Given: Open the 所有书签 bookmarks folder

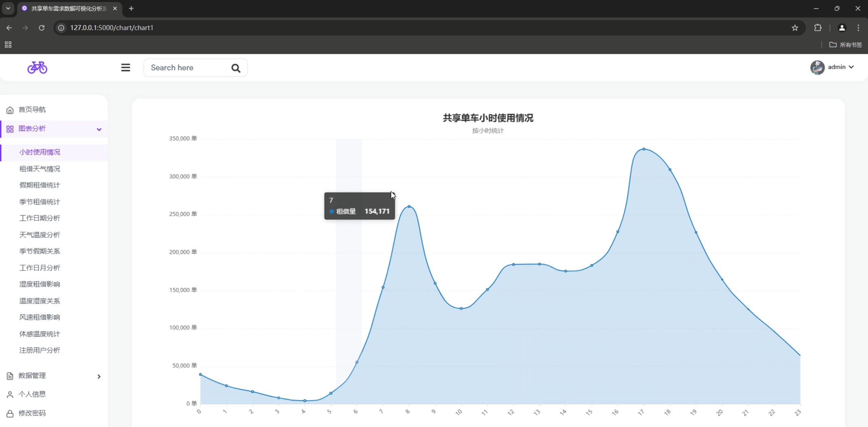Looking at the screenshot, I should pos(846,45).
